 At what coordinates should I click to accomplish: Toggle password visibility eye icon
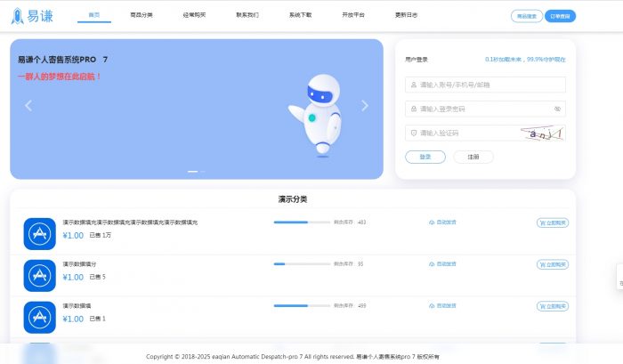[x=558, y=109]
